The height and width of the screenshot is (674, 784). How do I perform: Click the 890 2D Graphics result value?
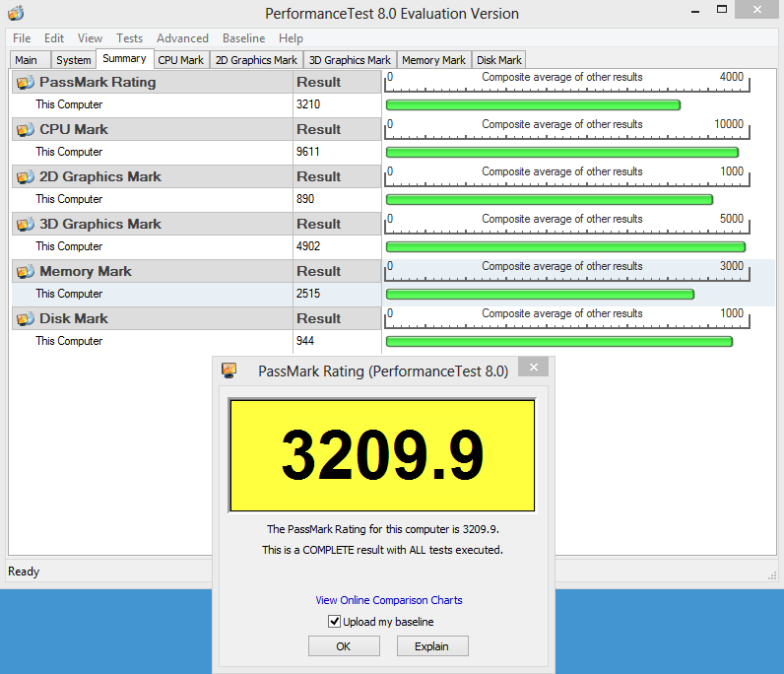(x=305, y=199)
